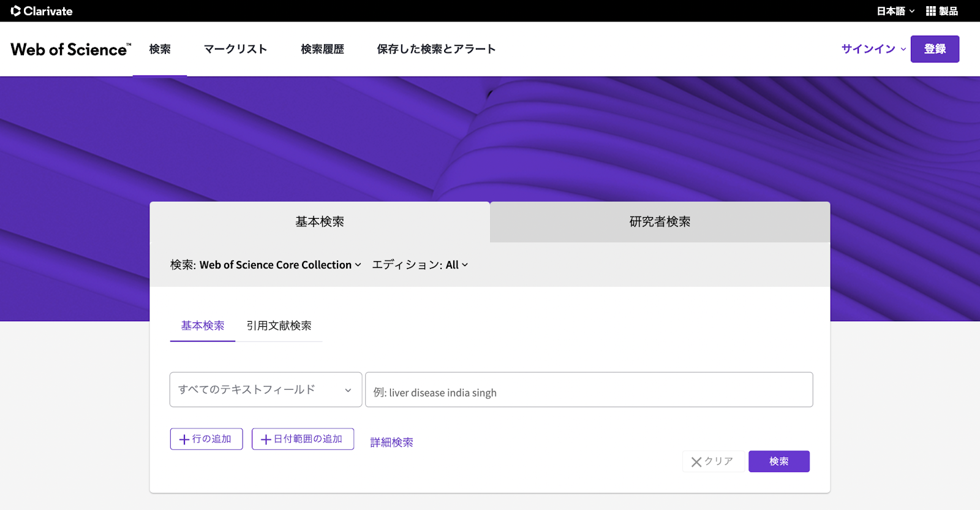Click the X icon on クリア
The height and width of the screenshot is (510, 980).
[x=696, y=462]
